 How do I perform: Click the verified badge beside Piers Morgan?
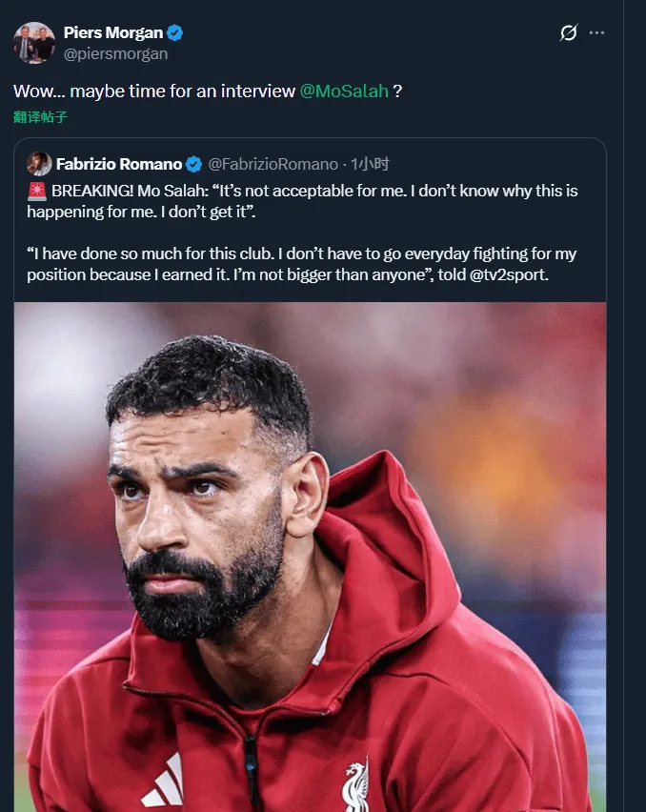click(175, 33)
